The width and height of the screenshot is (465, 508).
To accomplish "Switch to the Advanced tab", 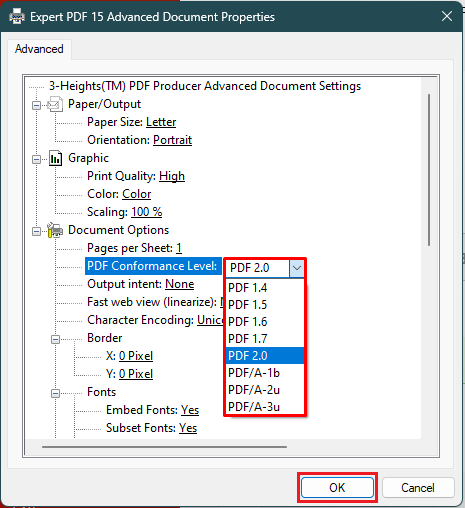I will 39,49.
